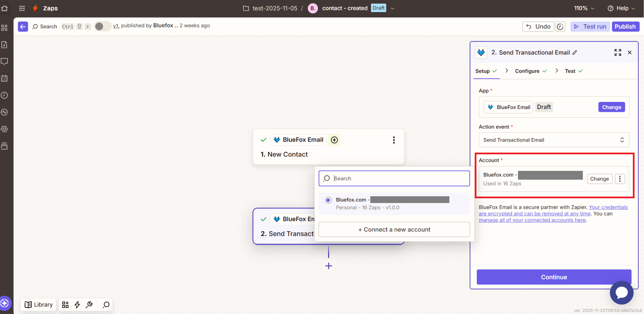Open the chat feedback icon in sidebar
Viewport: 644px width, 314px height.
[x=5, y=61]
